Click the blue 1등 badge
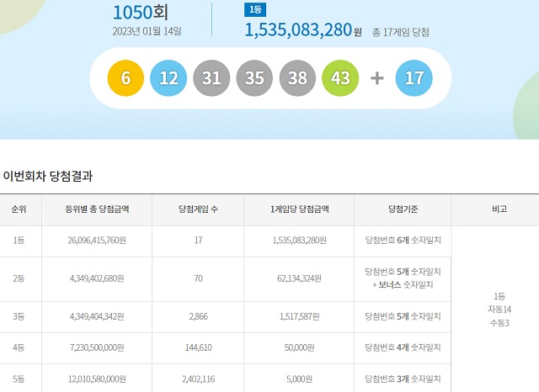This screenshot has width=539, height=392. coord(254,9)
